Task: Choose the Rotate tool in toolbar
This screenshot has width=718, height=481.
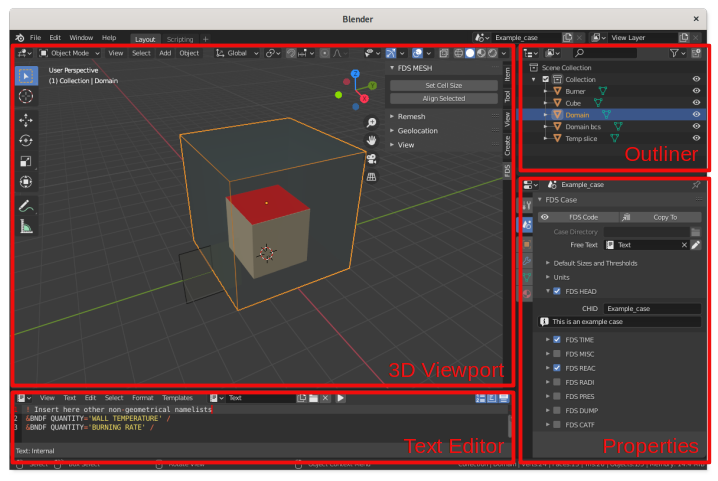Action: (x=26, y=141)
